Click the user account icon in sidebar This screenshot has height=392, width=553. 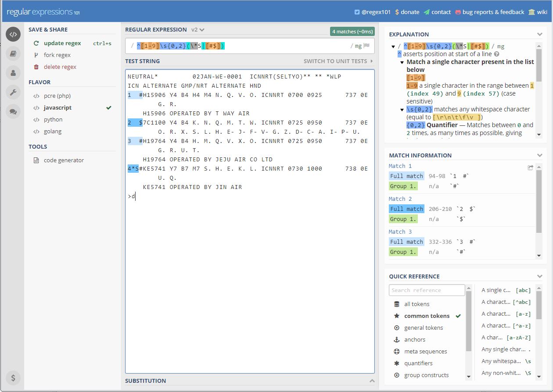(13, 73)
